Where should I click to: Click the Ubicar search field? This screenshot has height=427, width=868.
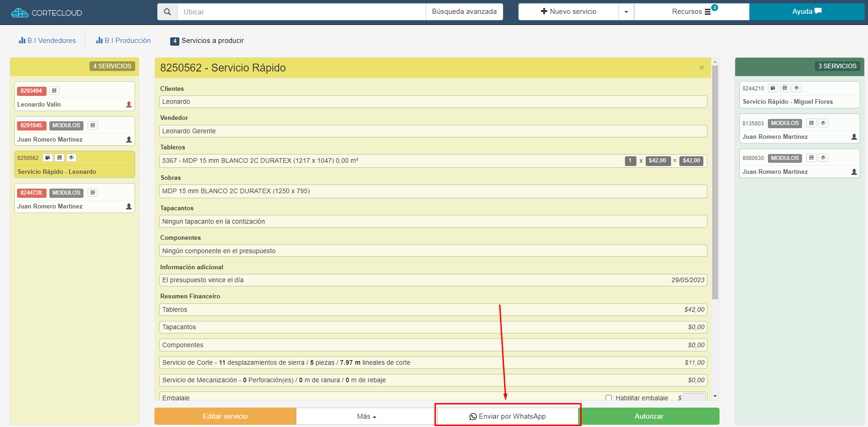tap(302, 12)
